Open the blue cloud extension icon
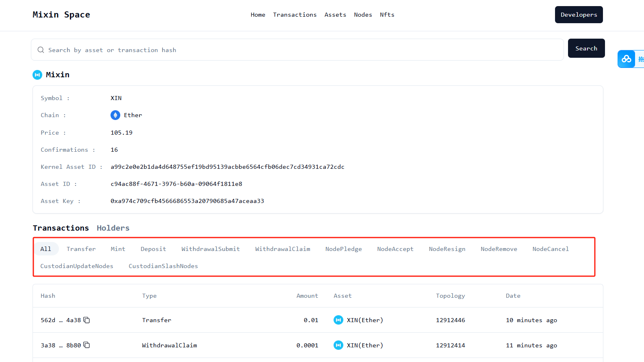644x362 pixels. (x=627, y=59)
